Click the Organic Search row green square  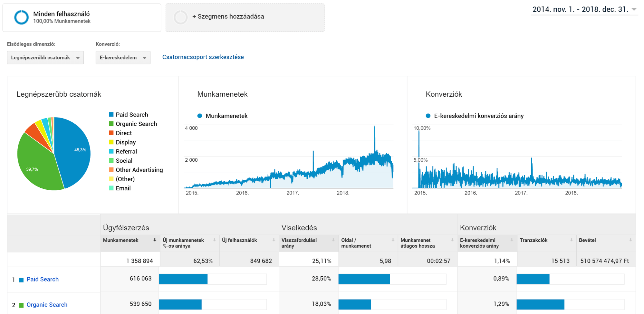pos(21,305)
